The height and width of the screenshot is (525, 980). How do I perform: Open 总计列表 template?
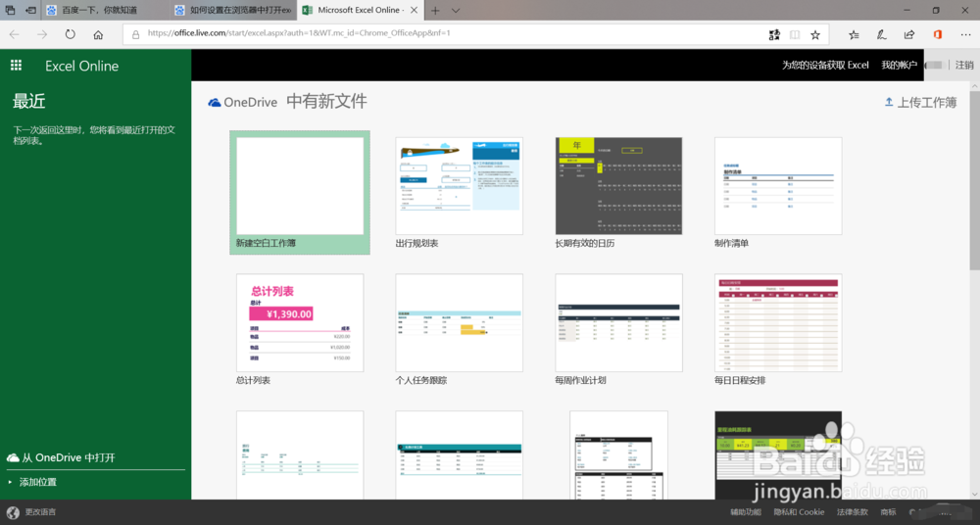299,329
